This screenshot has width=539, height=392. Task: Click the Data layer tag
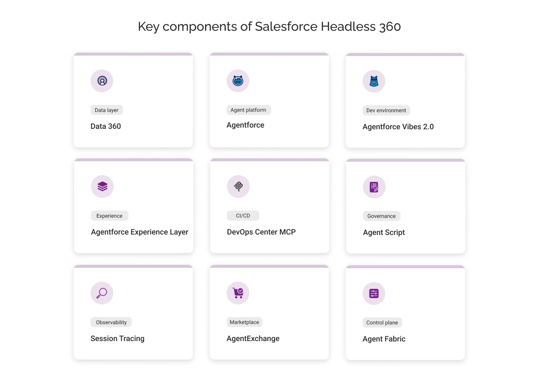click(107, 110)
